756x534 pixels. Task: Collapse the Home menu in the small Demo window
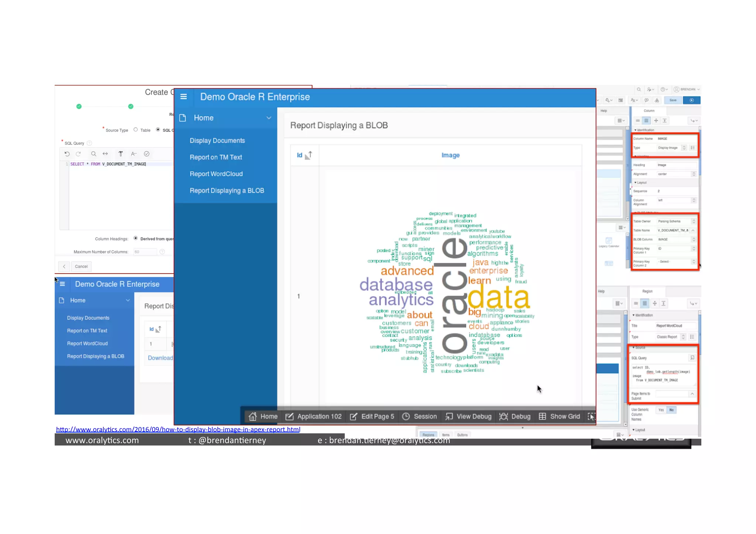point(128,300)
